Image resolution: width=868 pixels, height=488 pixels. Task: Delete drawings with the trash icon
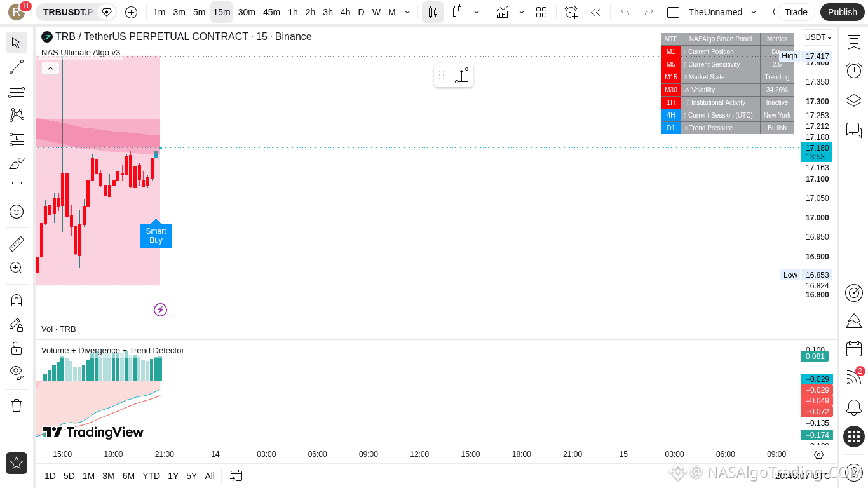click(x=17, y=405)
